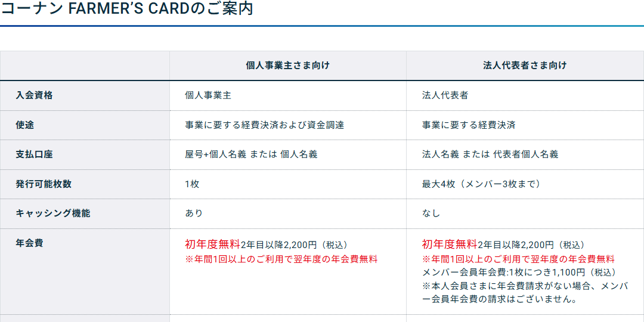The height and width of the screenshot is (322, 644).
Task: Click 初年度無料 in 個人事業主 column
Action: (x=213, y=244)
